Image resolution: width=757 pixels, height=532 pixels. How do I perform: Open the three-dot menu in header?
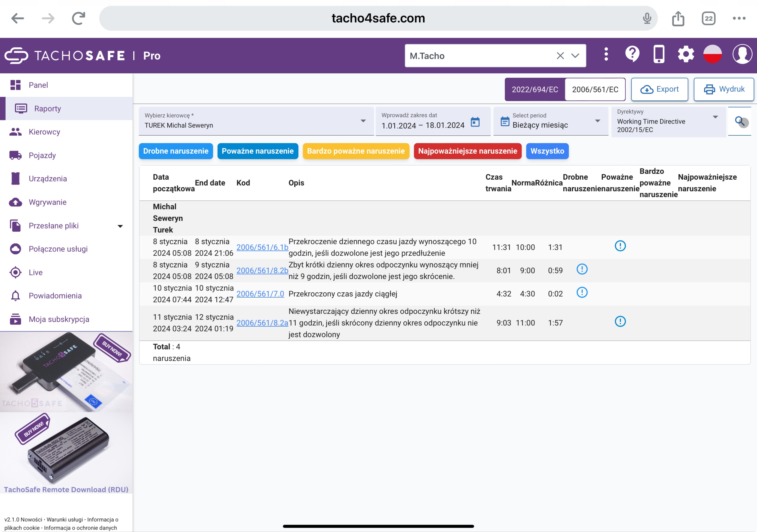click(606, 54)
